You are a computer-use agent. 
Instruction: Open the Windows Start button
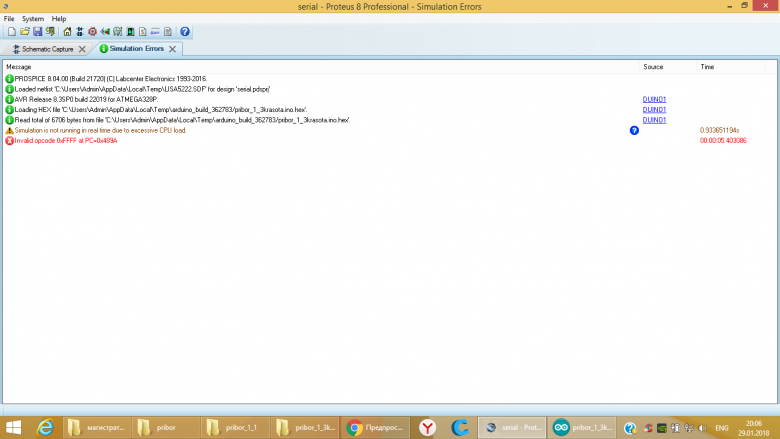click(13, 428)
